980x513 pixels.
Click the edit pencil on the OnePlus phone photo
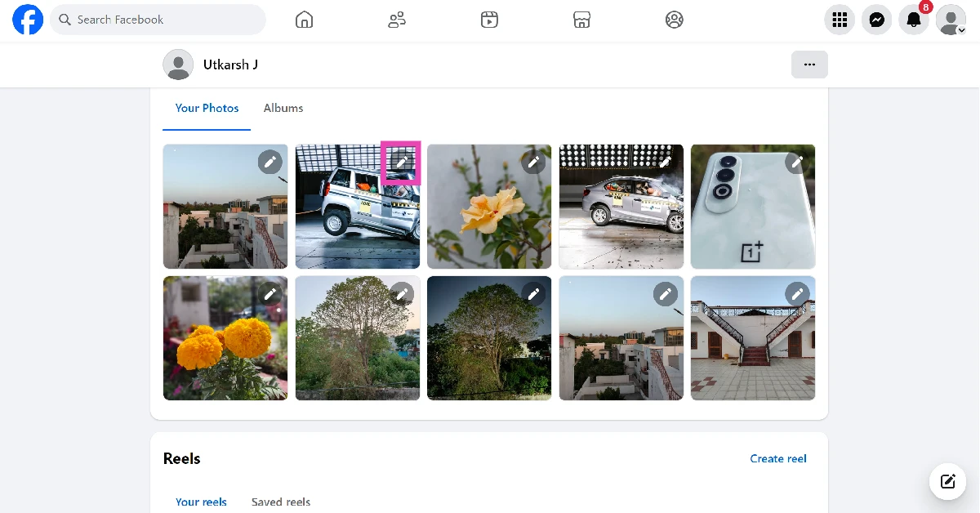pos(797,162)
